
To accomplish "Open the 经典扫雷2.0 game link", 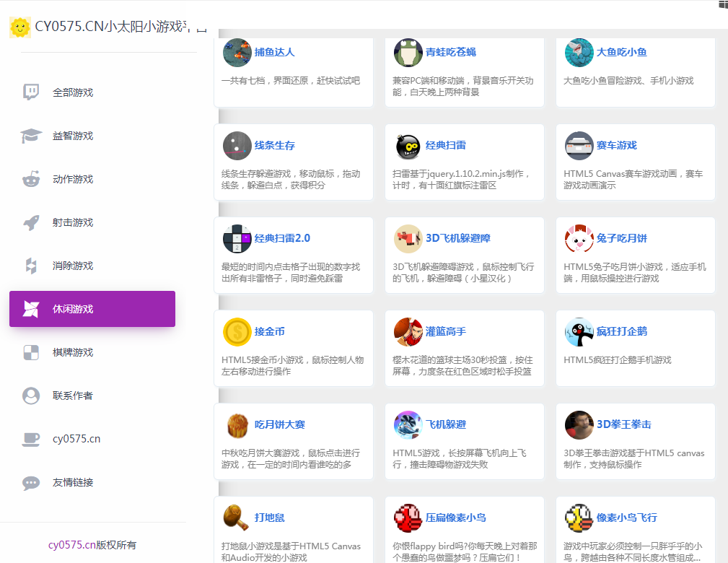I will [282, 238].
